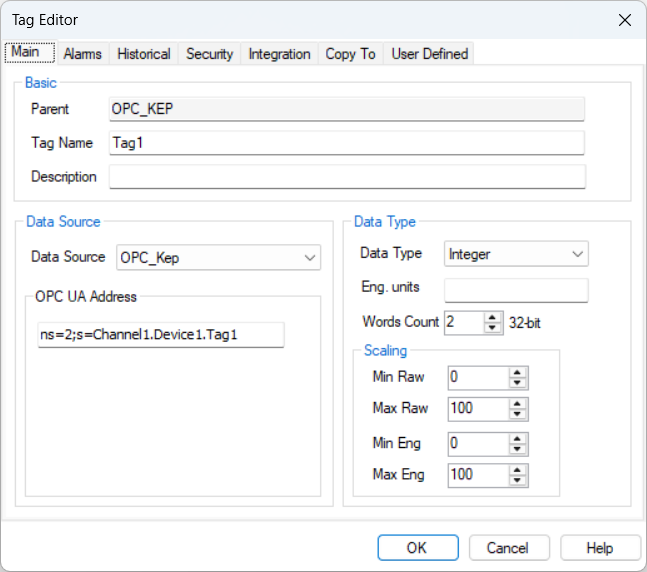
Task: Decrease the Max Eng value
Action: [x=517, y=481]
